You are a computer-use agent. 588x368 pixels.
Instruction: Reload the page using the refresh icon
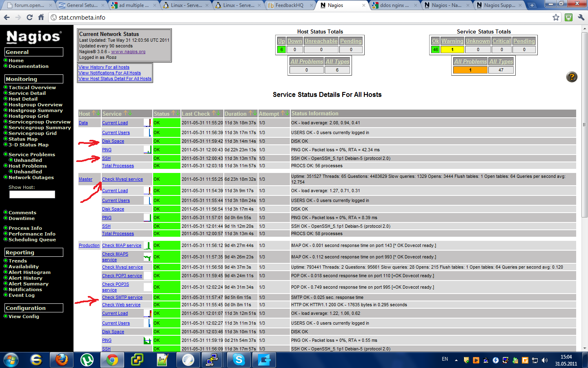click(29, 17)
